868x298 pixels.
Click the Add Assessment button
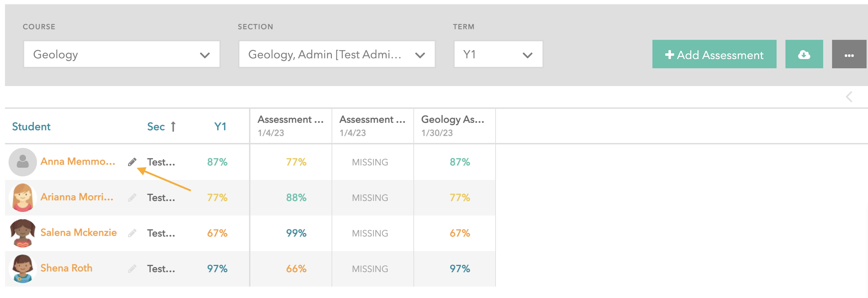pos(714,54)
